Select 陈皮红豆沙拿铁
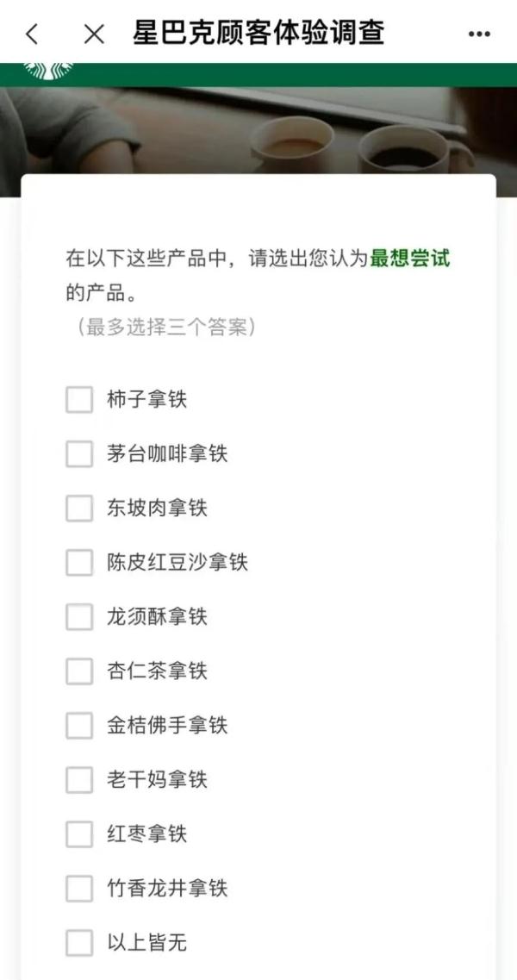 [78, 562]
